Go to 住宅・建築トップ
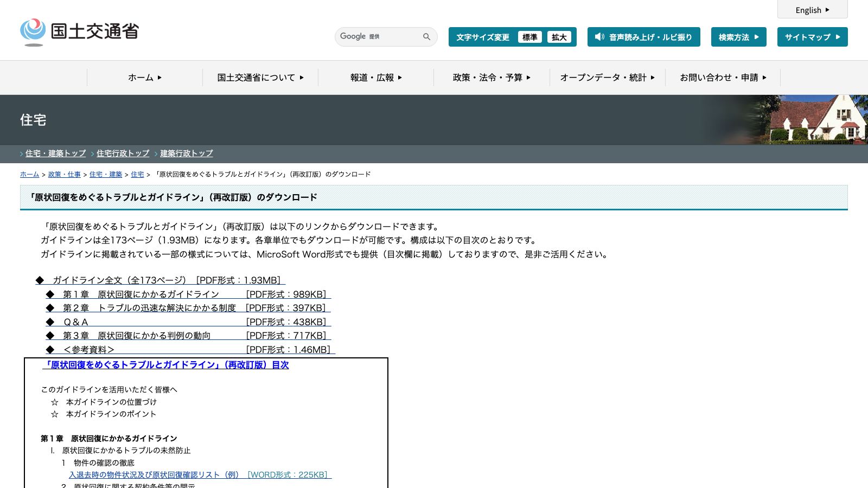Viewport: 868px width, 488px height. click(55, 153)
